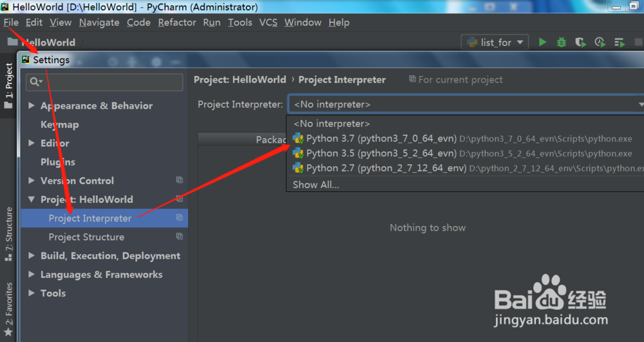This screenshot has height=342, width=644.
Task: Click the green Run button
Action: (542, 42)
